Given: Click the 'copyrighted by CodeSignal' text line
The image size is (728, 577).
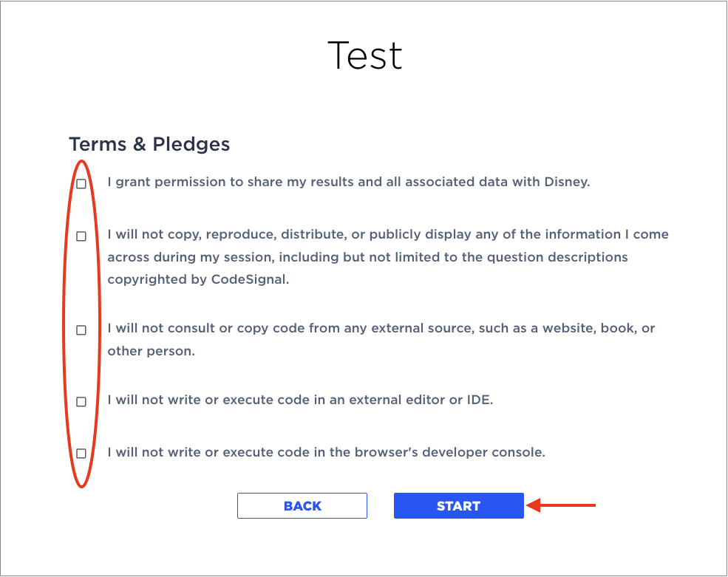Looking at the screenshot, I should (x=196, y=280).
